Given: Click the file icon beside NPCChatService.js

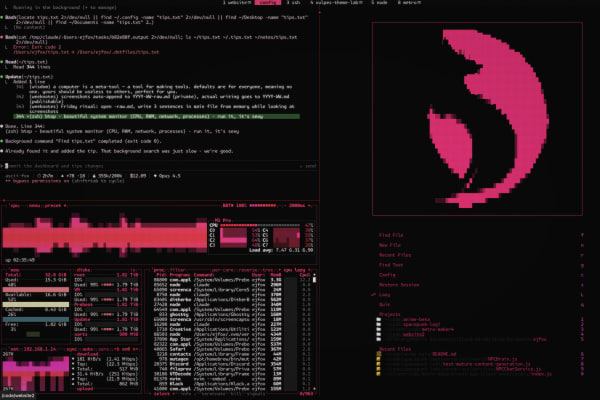Looking at the screenshot, I should [378, 369].
